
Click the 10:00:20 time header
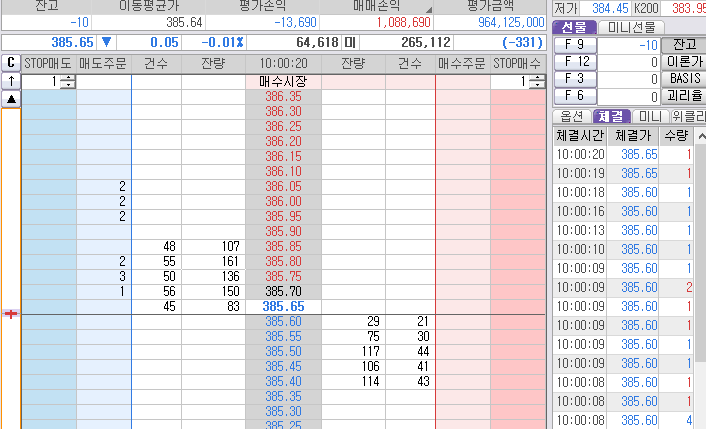tap(283, 63)
